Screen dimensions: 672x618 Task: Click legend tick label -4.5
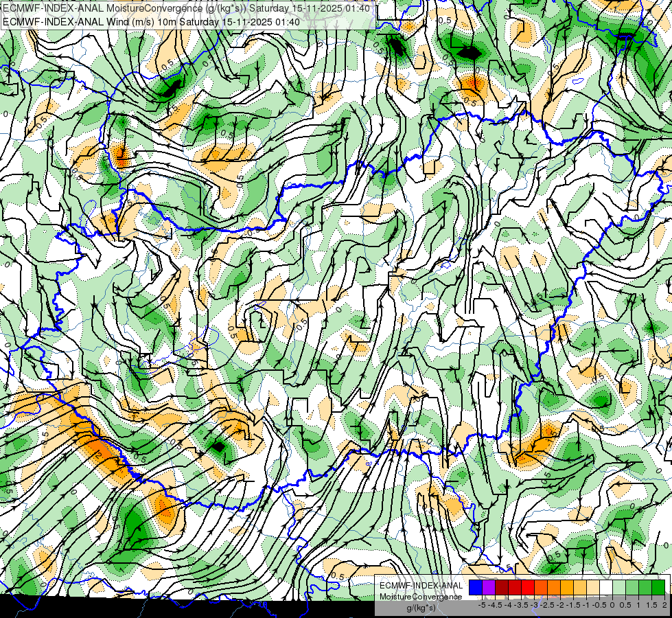point(495,605)
